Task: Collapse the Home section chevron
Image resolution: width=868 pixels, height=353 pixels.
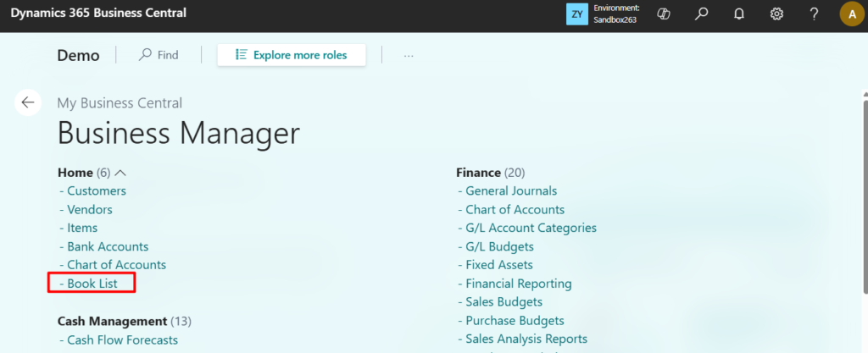Action: [x=120, y=173]
